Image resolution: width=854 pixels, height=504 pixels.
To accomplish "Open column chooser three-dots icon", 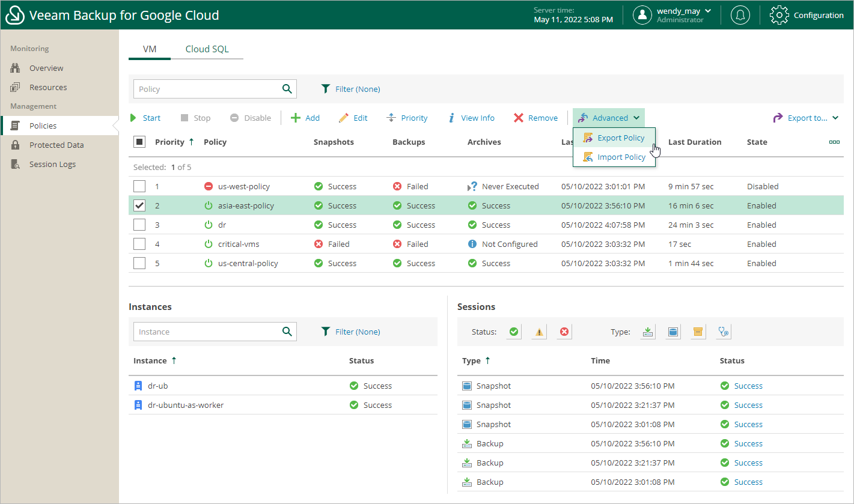I will 834,142.
